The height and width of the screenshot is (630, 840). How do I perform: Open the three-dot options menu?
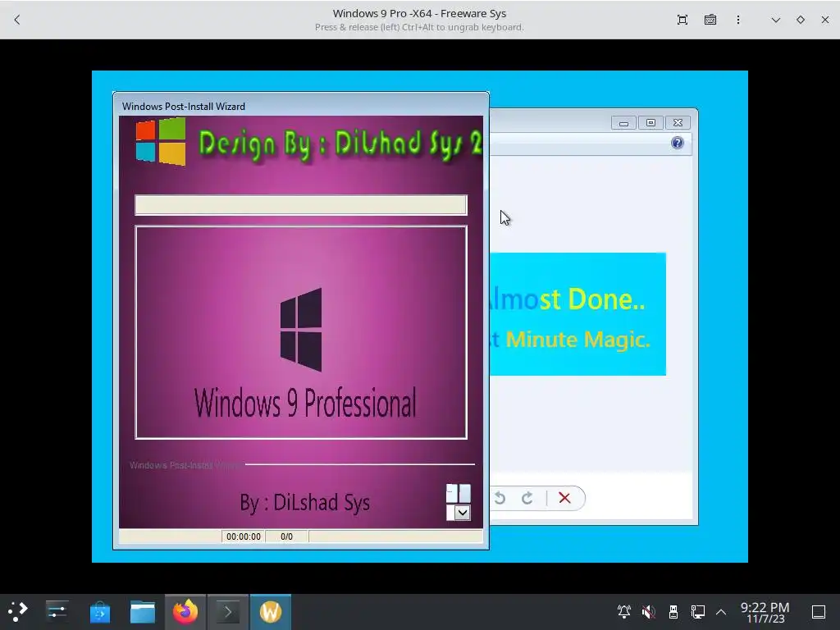[x=738, y=20]
